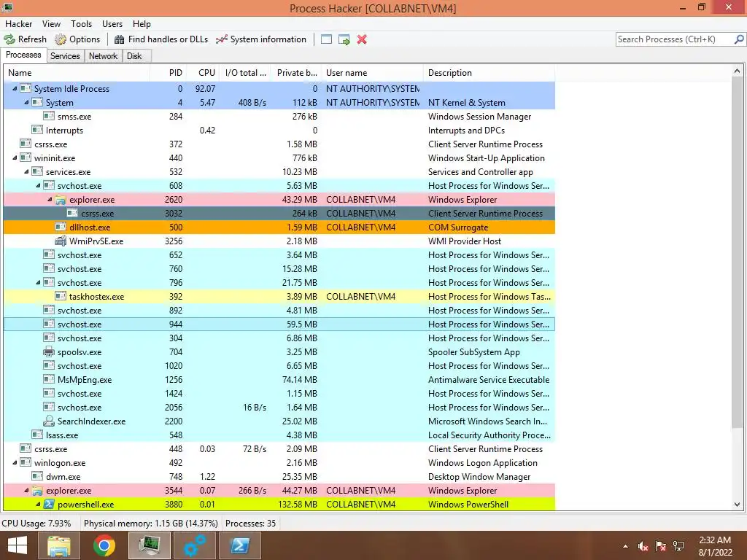Collapse explorer.exe PID 2620 node
The image size is (747, 560).
click(50, 200)
